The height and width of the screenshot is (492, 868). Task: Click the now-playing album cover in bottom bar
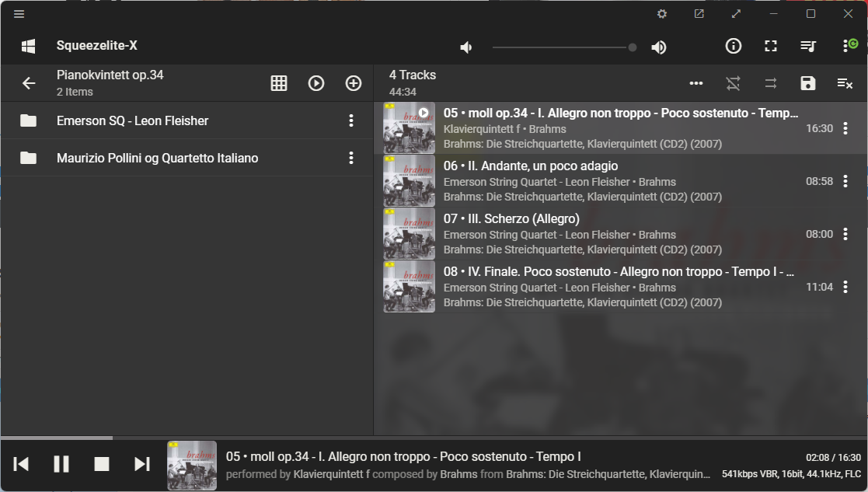point(192,466)
